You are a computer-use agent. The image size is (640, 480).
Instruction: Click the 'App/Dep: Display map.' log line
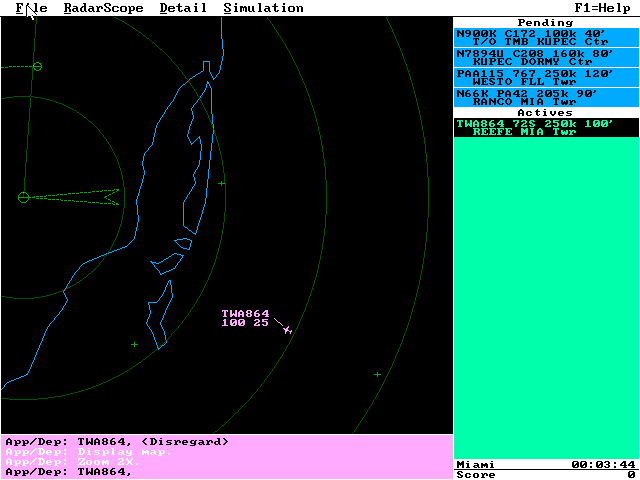(x=89, y=452)
